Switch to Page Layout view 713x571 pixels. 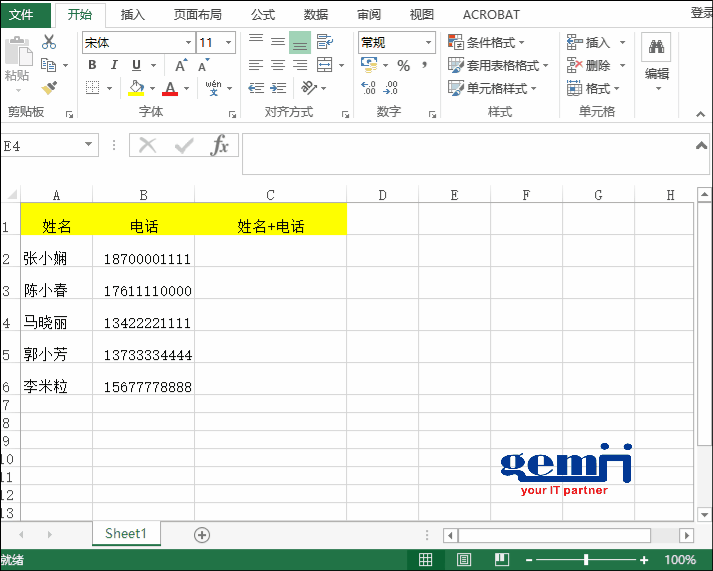[464, 560]
